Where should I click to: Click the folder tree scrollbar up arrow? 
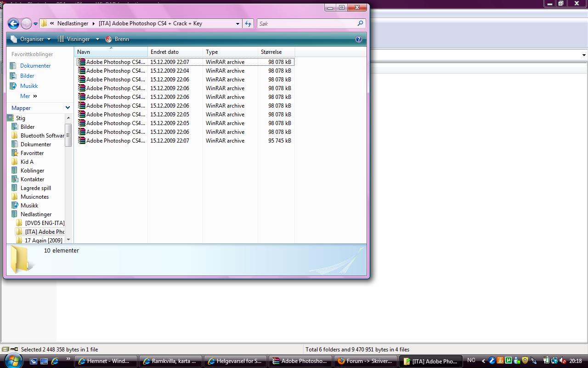point(68,118)
